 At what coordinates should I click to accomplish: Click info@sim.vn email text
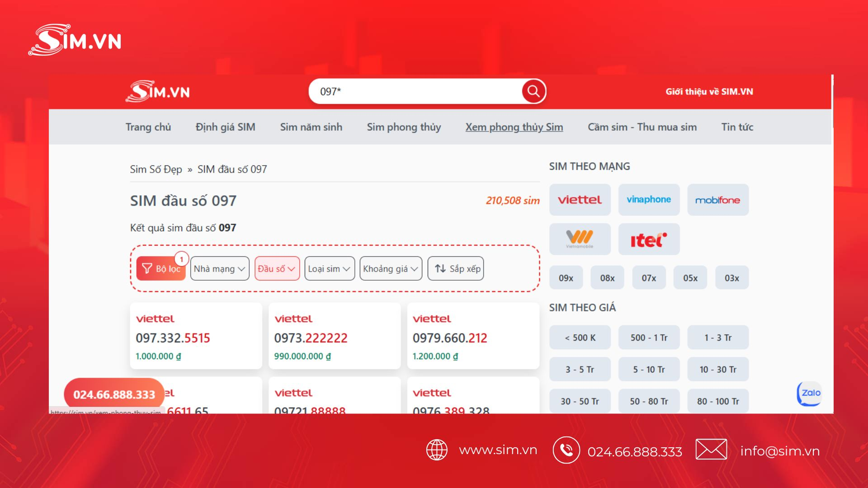[780, 451]
